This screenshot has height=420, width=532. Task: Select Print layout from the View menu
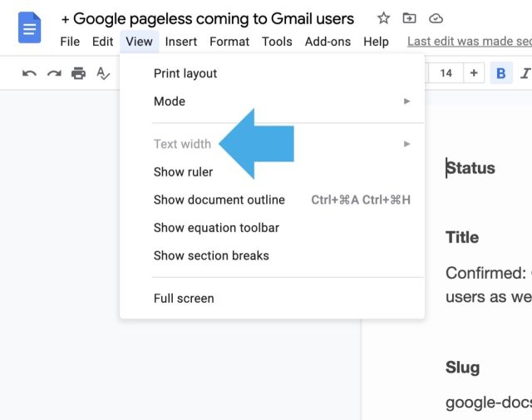pyautogui.click(x=185, y=73)
